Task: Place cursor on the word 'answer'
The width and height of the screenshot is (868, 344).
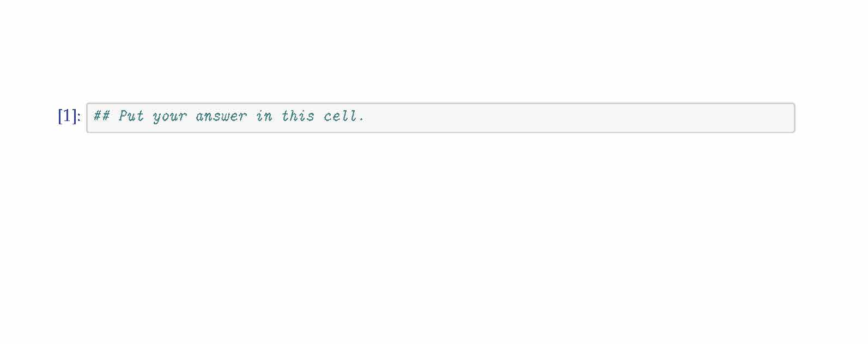Action: click(x=221, y=116)
